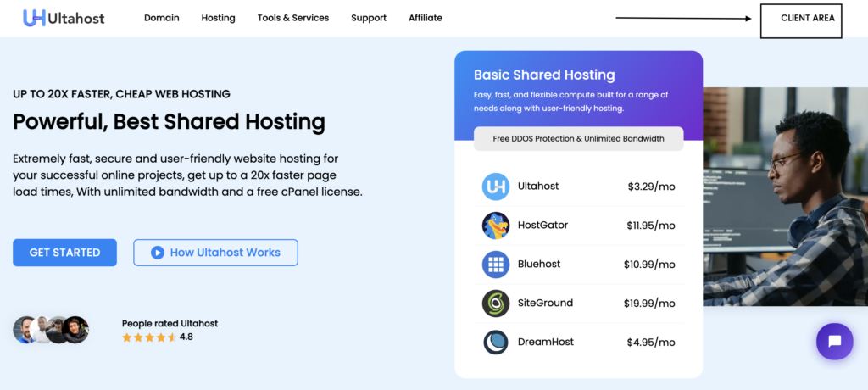This screenshot has height=390, width=868.
Task: Open the Hosting menu
Action: tap(218, 18)
